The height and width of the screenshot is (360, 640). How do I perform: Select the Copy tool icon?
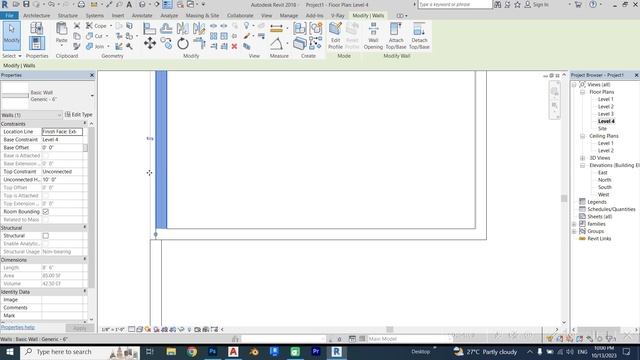click(166, 43)
